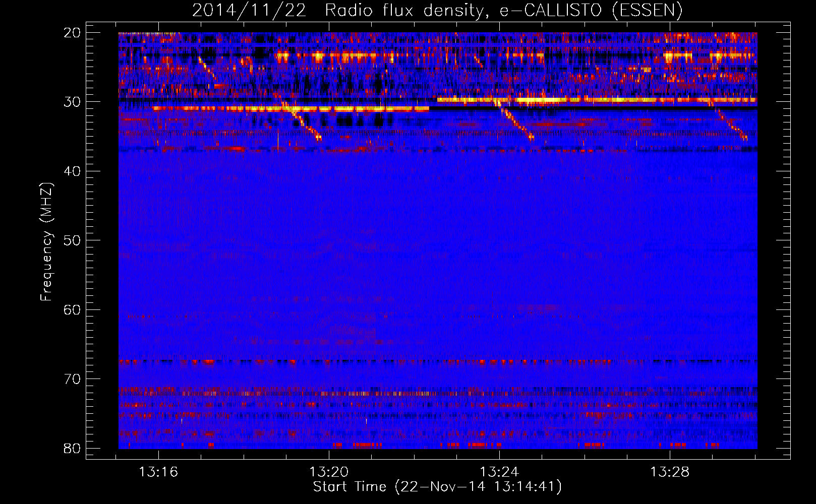Image resolution: width=816 pixels, height=504 pixels.
Task: Click the 30 frequency tick label
Action: tap(72, 102)
